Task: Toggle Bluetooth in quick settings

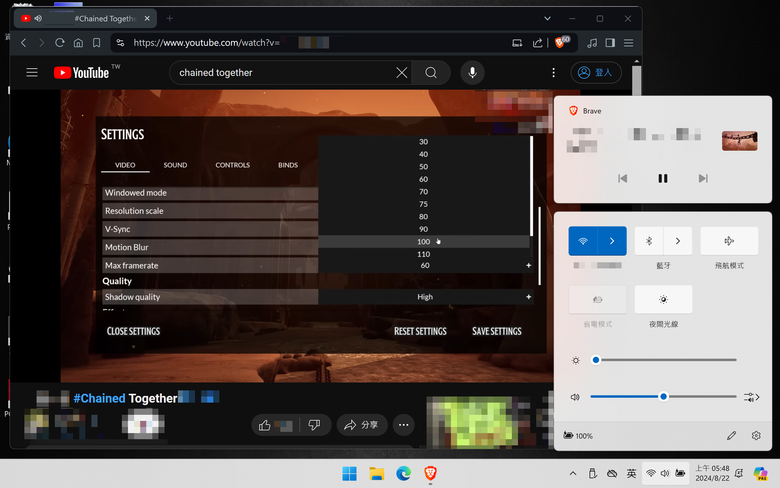Action: tap(649, 241)
